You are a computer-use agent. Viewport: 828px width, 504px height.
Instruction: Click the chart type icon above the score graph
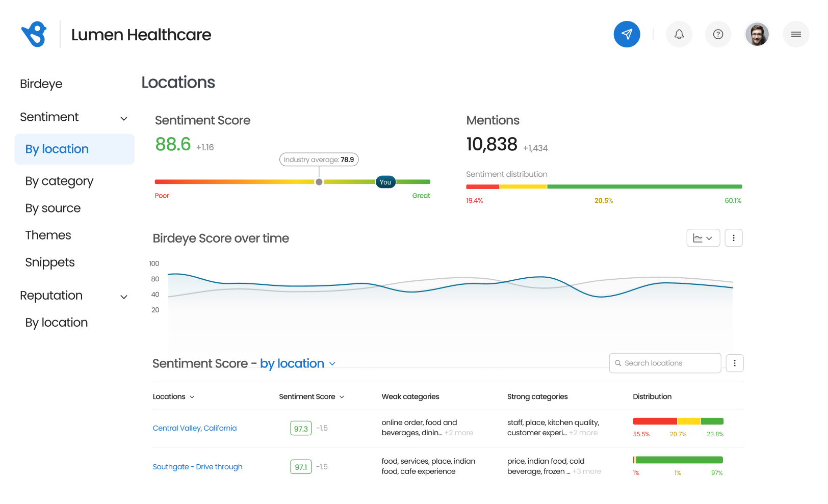[x=703, y=237]
